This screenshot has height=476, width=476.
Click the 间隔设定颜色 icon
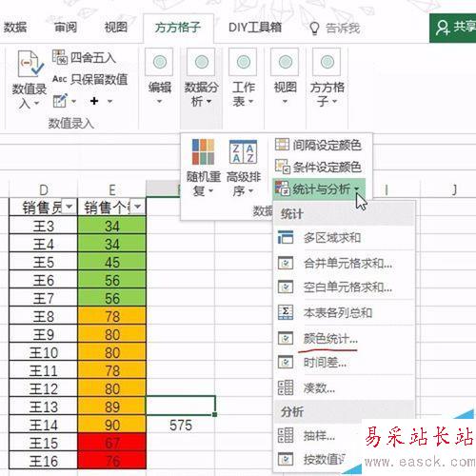click(x=282, y=145)
